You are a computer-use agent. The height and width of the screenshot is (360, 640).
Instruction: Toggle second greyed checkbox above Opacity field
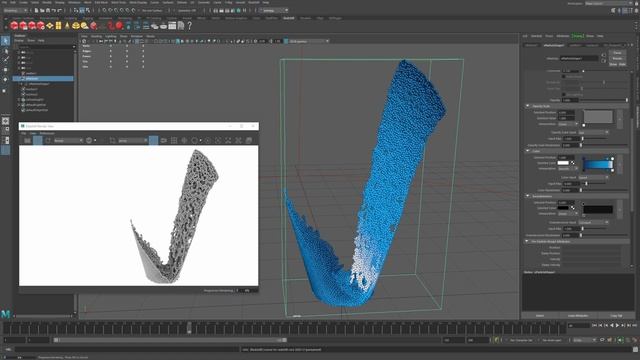click(564, 95)
